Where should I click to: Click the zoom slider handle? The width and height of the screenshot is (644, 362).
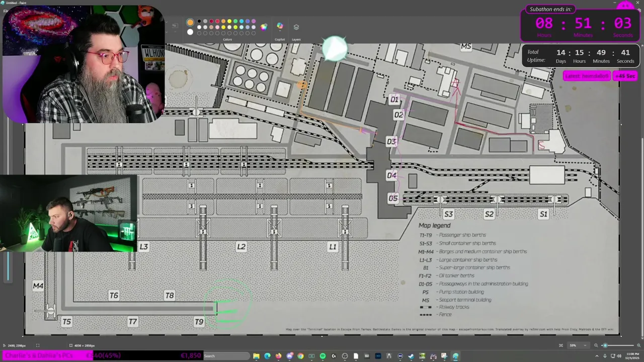pos(605,345)
